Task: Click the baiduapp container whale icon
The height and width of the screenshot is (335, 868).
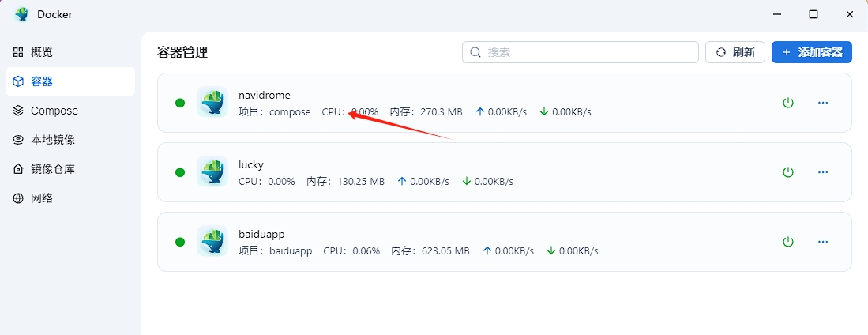Action: click(x=212, y=241)
